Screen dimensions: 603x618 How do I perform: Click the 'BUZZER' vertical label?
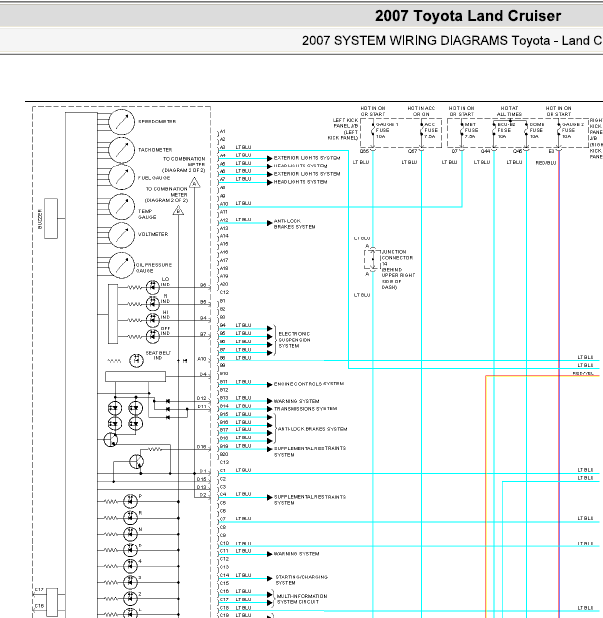click(39, 219)
